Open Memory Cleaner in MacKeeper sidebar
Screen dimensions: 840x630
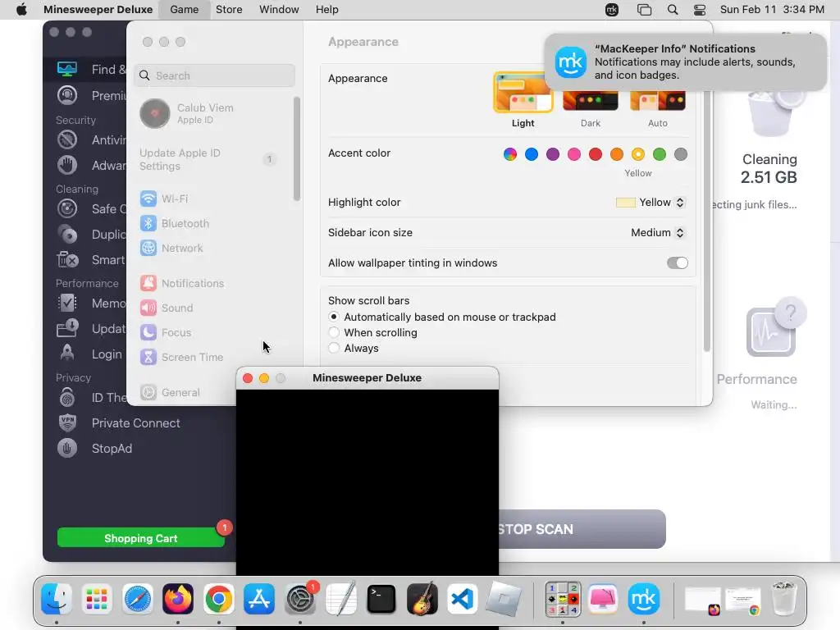pyautogui.click(x=91, y=304)
